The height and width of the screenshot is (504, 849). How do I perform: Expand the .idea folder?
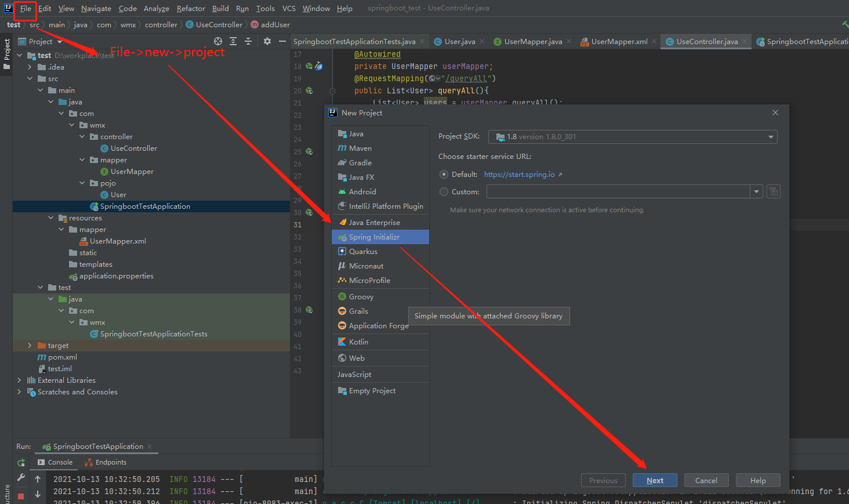(30, 67)
